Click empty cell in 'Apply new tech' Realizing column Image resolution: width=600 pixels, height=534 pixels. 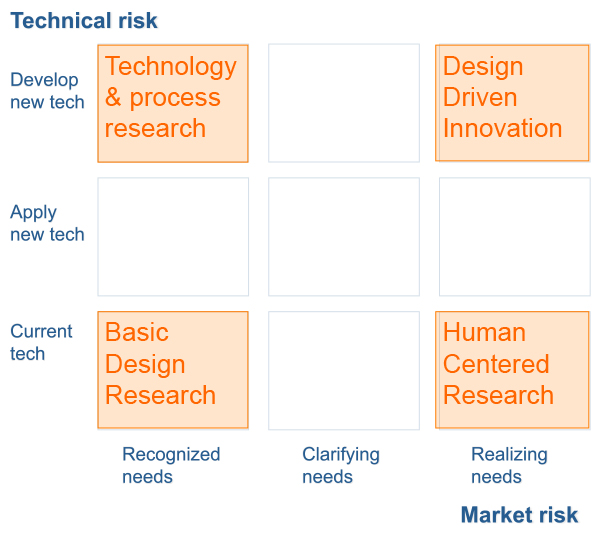point(513,237)
